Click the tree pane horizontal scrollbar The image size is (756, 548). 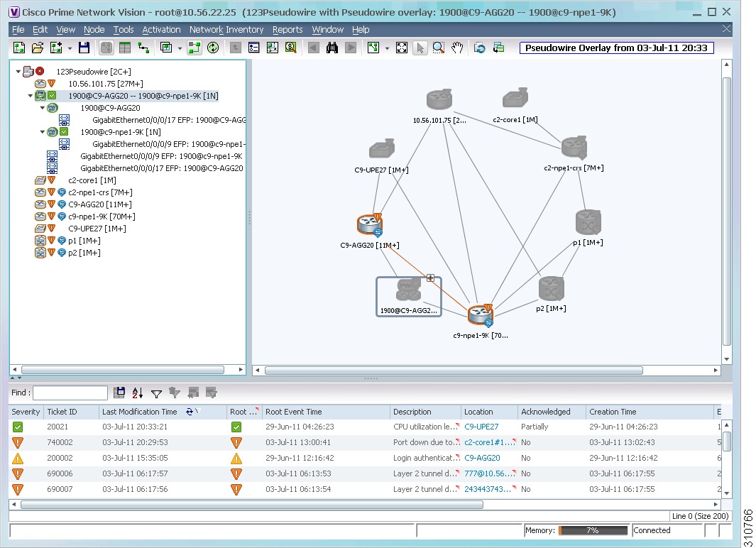click(123, 370)
